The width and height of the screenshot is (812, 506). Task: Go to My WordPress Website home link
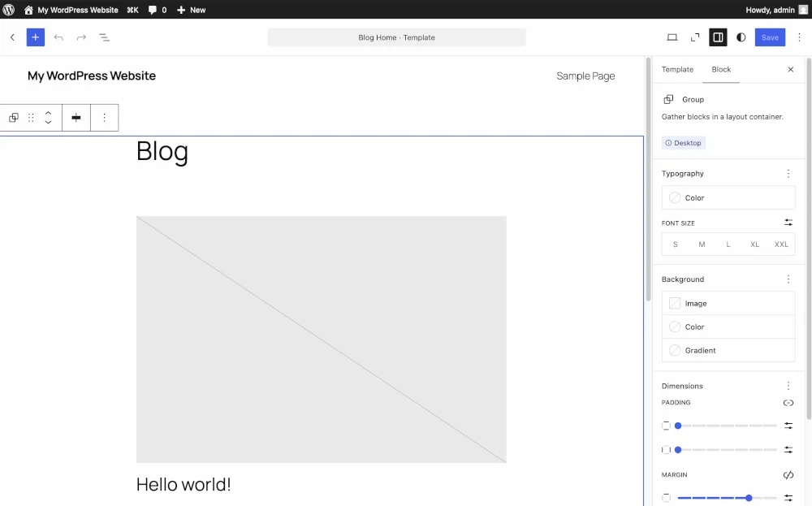coord(71,10)
